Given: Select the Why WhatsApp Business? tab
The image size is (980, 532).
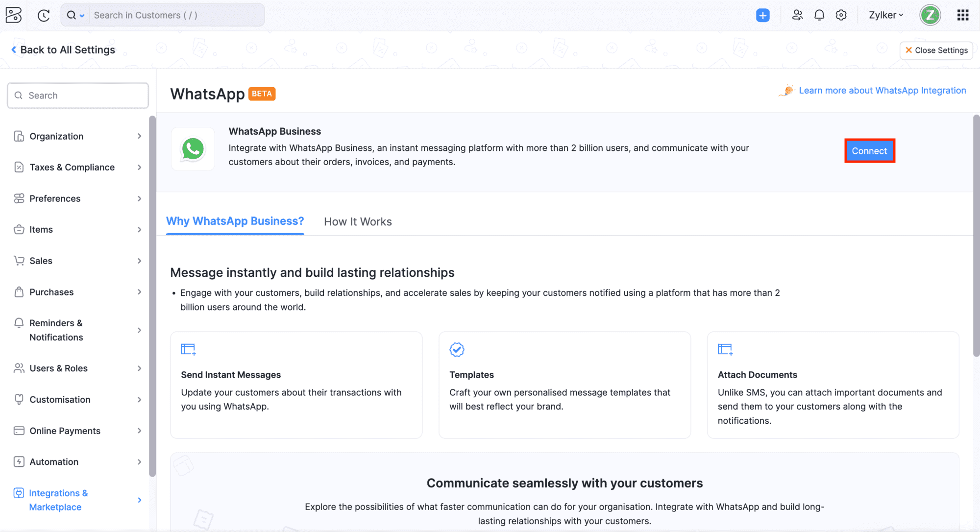Looking at the screenshot, I should (235, 221).
